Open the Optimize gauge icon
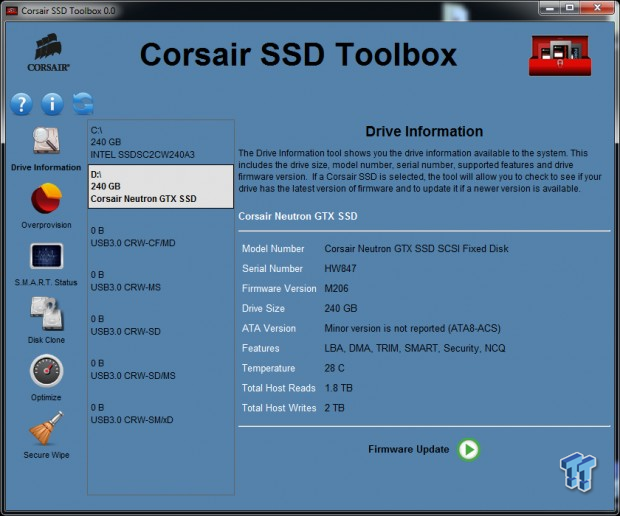Viewport: 620px width, 516px height. click(46, 370)
